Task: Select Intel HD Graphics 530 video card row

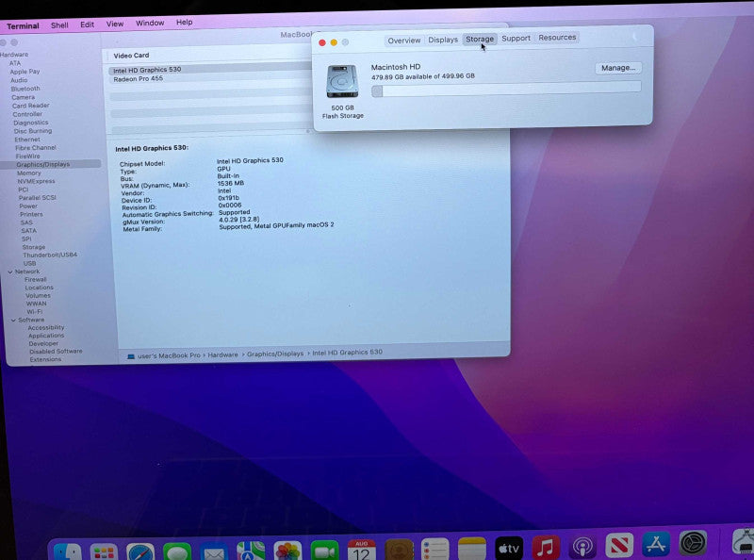Action: point(209,70)
